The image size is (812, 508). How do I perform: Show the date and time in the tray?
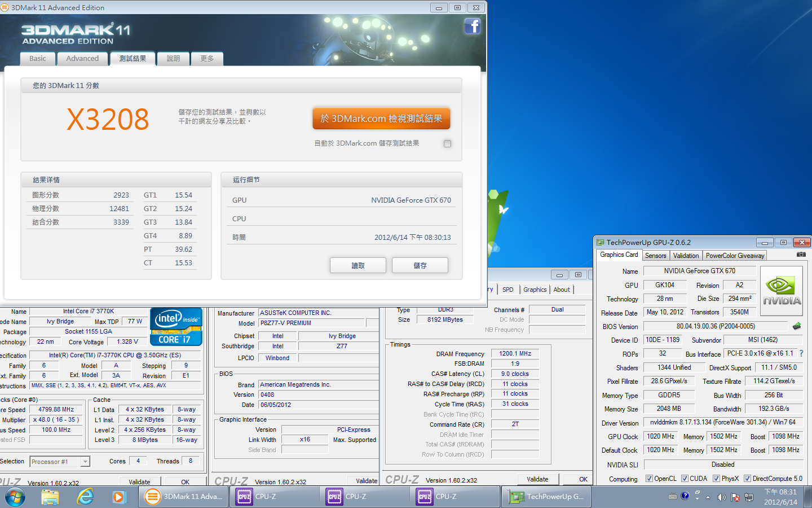tap(780, 497)
